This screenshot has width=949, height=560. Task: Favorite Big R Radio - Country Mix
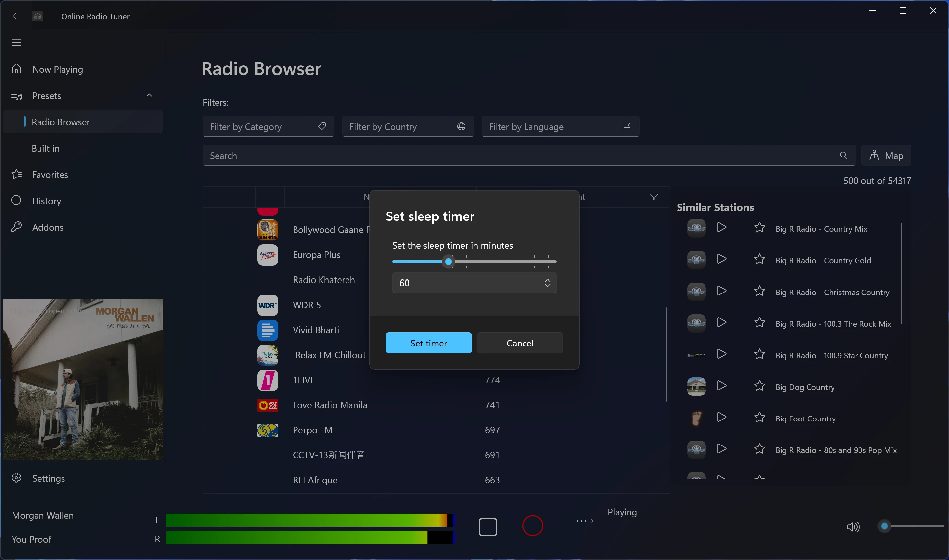pos(759,228)
